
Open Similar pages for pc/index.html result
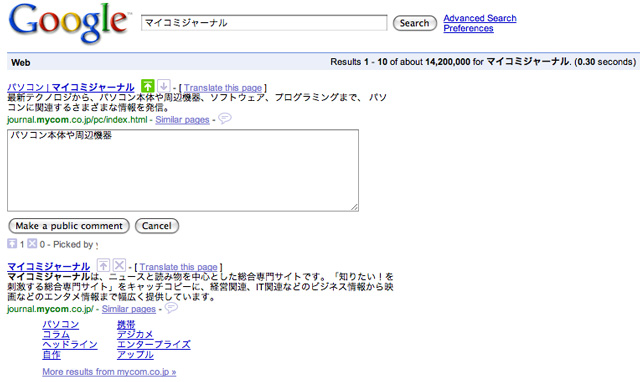(182, 120)
